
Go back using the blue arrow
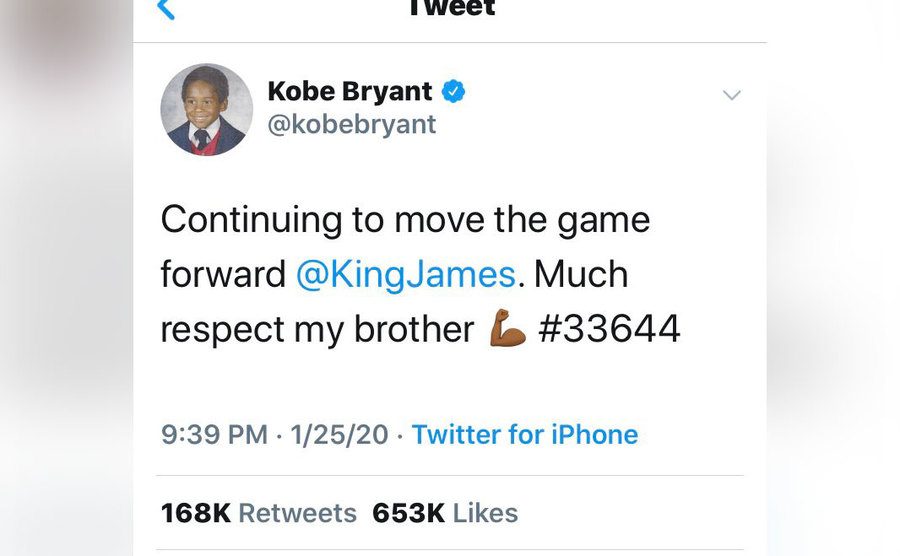167,9
